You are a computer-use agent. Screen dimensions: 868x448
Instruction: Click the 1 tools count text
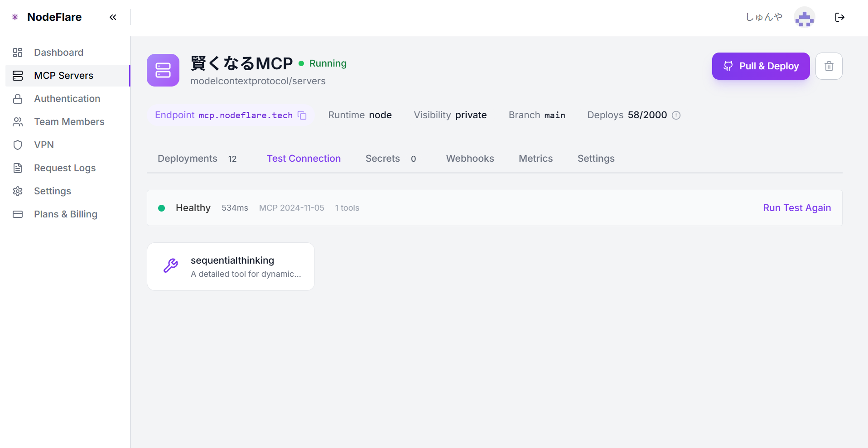pos(347,208)
